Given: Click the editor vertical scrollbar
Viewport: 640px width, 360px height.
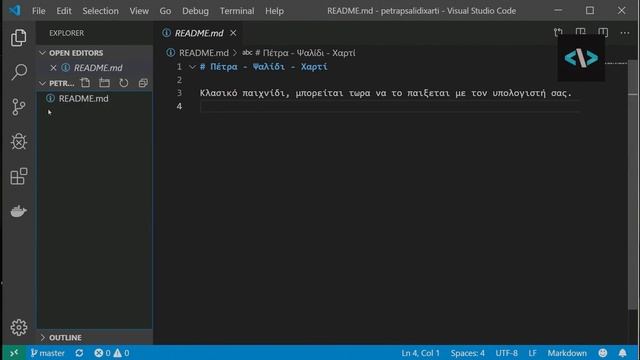Looking at the screenshot, I should coord(633,184).
